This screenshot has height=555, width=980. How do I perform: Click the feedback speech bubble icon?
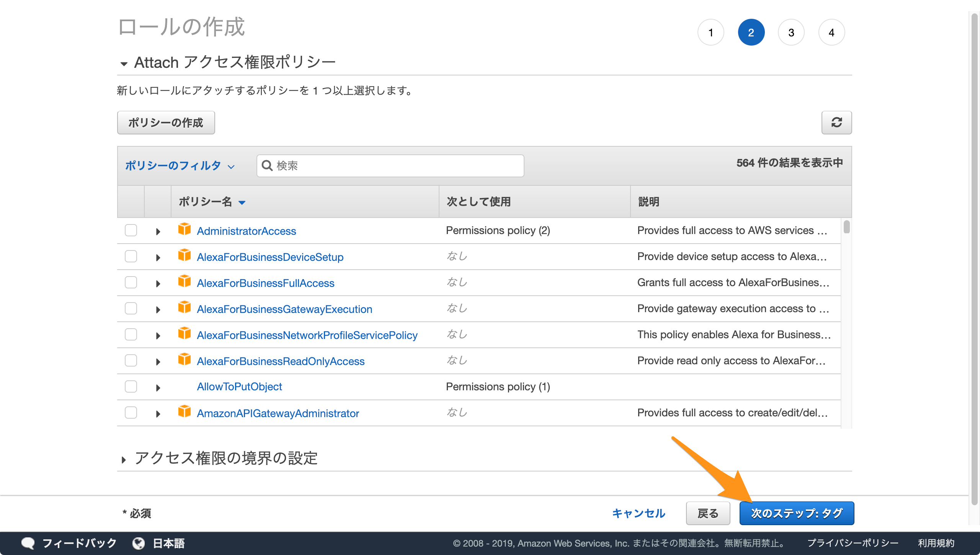click(28, 543)
